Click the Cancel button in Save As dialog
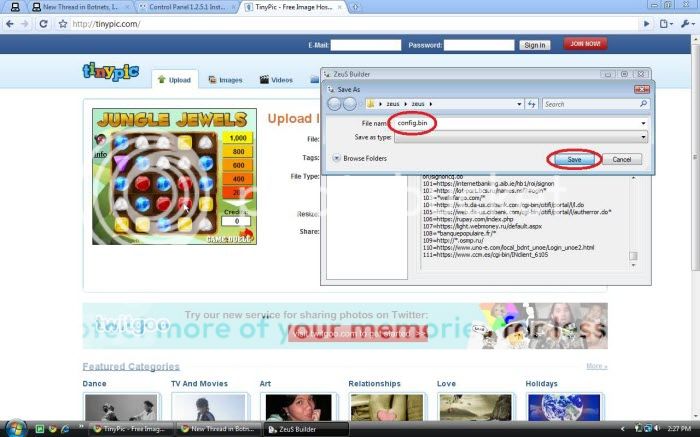This screenshot has height=437, width=700. pyautogui.click(x=621, y=159)
